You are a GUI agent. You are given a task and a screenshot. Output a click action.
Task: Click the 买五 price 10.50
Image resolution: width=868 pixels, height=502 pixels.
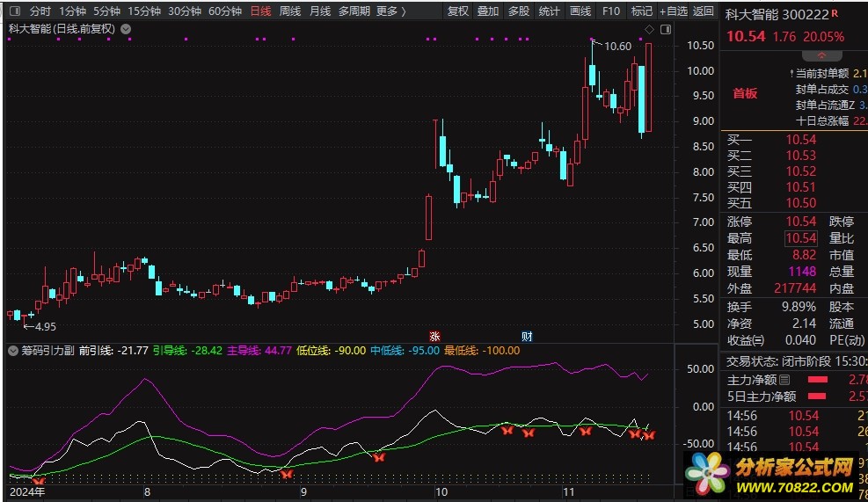click(x=801, y=203)
